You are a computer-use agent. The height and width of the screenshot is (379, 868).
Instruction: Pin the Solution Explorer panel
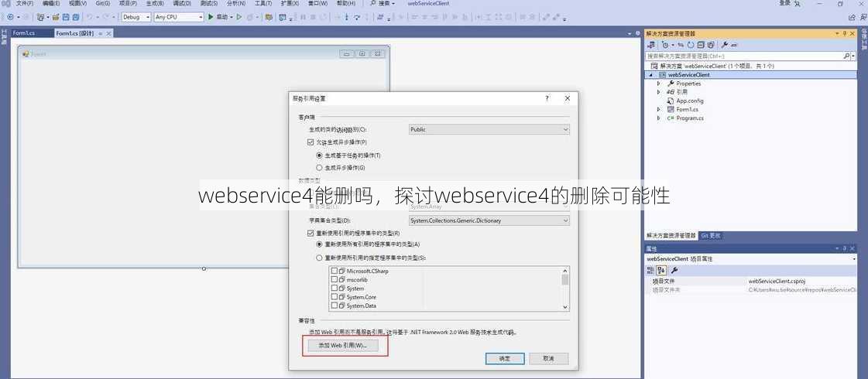pyautogui.click(x=845, y=34)
